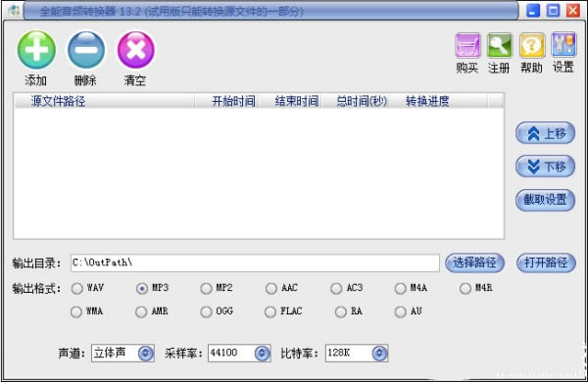The image size is (588, 382).
Task: Click the Select Path (选择路径) button
Action: click(x=474, y=263)
